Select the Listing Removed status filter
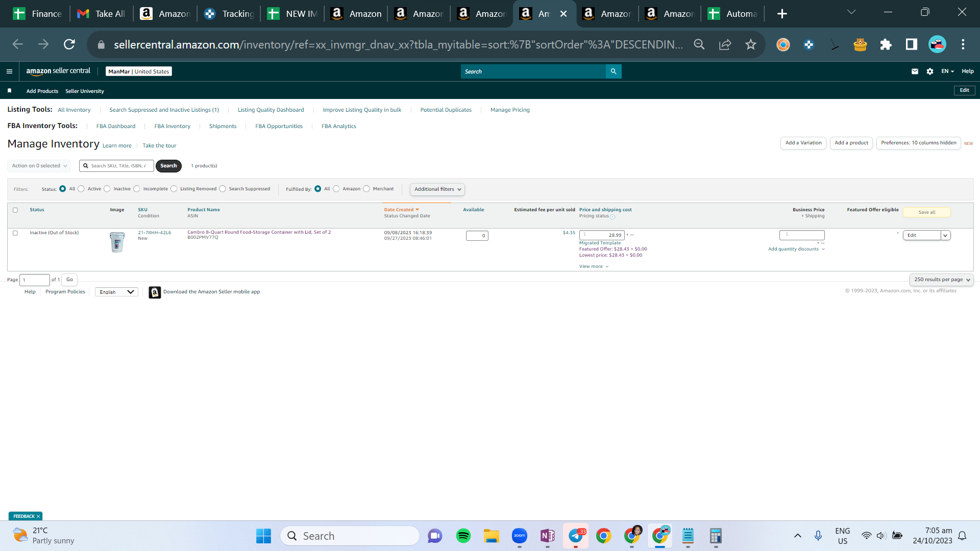Viewport: 980px width, 551px height. pyautogui.click(x=174, y=189)
